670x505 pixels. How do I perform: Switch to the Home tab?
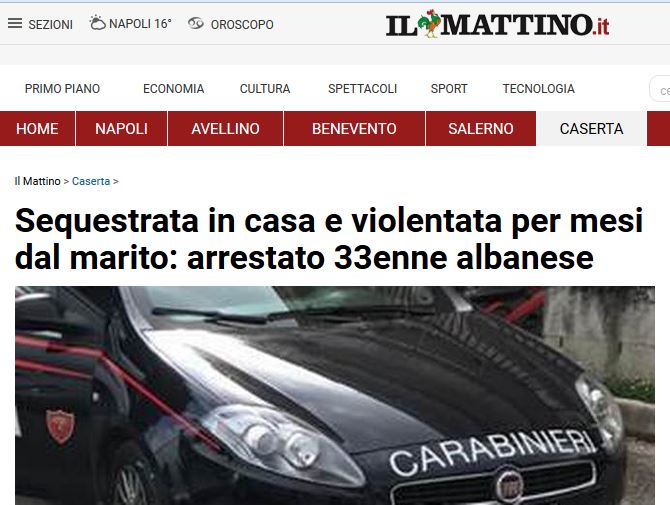37,129
